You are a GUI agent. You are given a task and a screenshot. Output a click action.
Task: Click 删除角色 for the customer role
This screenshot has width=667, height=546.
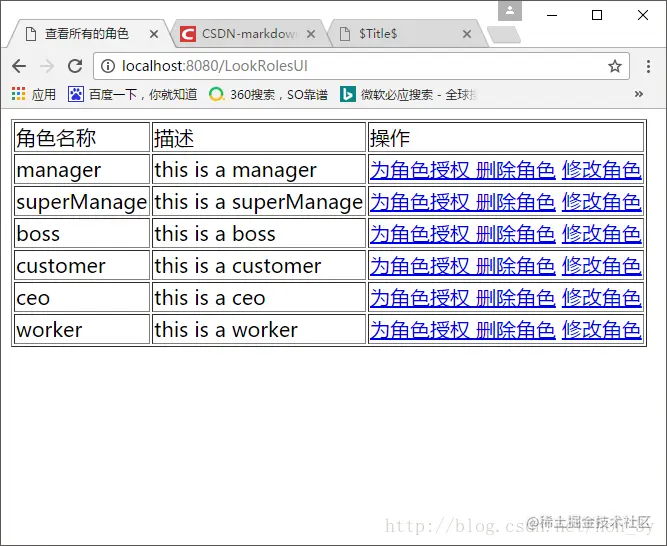(x=516, y=266)
